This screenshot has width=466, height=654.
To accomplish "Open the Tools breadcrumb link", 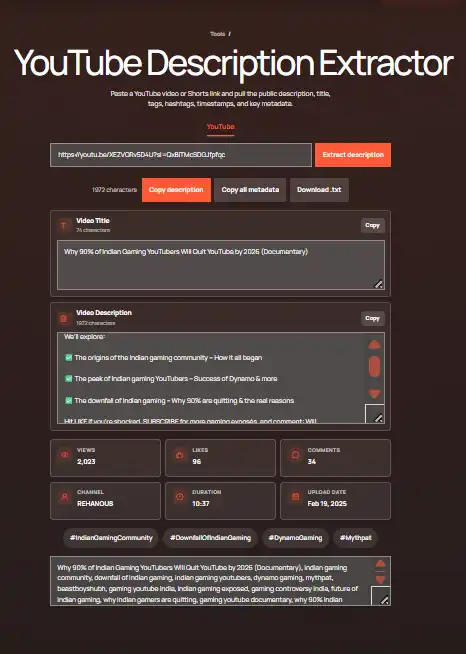I will click(218, 34).
